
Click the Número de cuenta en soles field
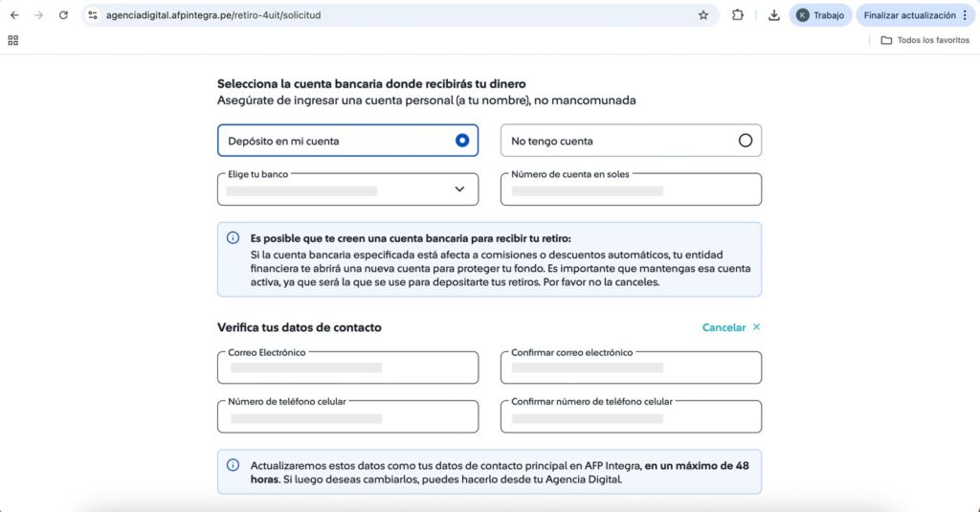(631, 189)
